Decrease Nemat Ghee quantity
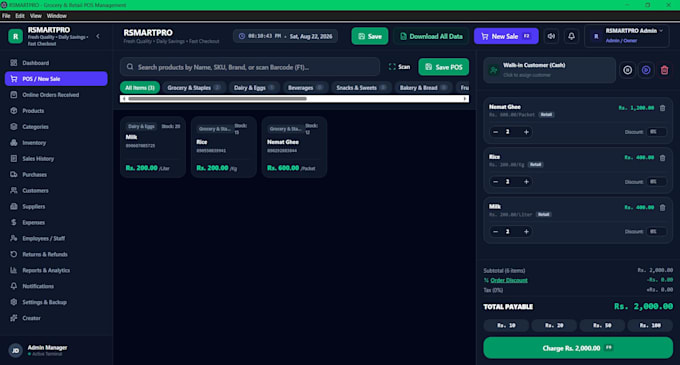Image resolution: width=680 pixels, height=365 pixels. tap(495, 132)
